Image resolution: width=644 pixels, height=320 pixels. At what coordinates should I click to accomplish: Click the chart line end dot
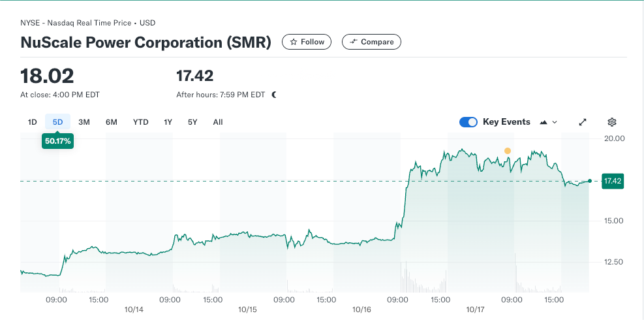pos(590,181)
